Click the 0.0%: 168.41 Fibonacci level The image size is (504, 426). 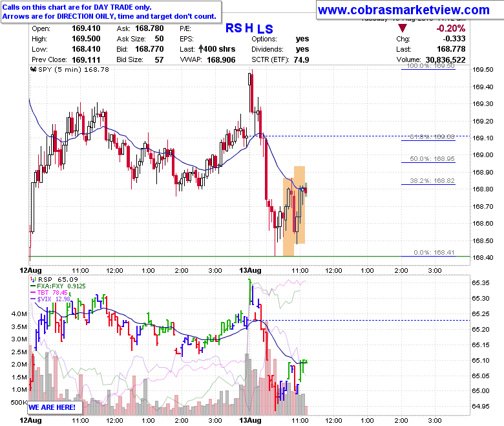click(434, 253)
